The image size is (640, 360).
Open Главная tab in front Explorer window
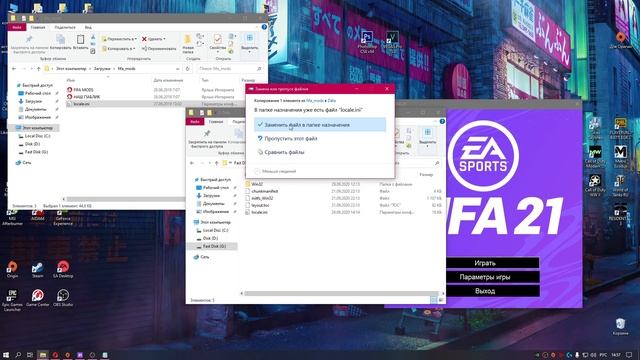(x=216, y=122)
